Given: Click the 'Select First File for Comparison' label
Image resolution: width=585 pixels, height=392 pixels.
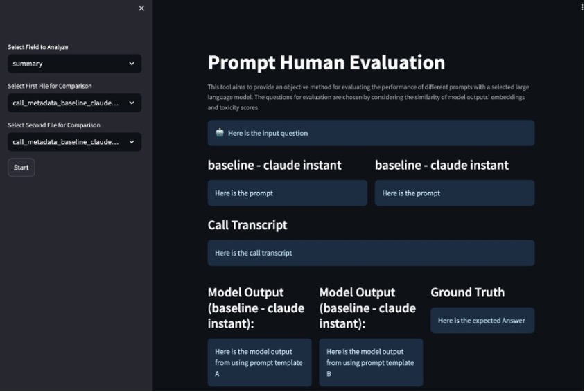Looking at the screenshot, I should (50, 86).
